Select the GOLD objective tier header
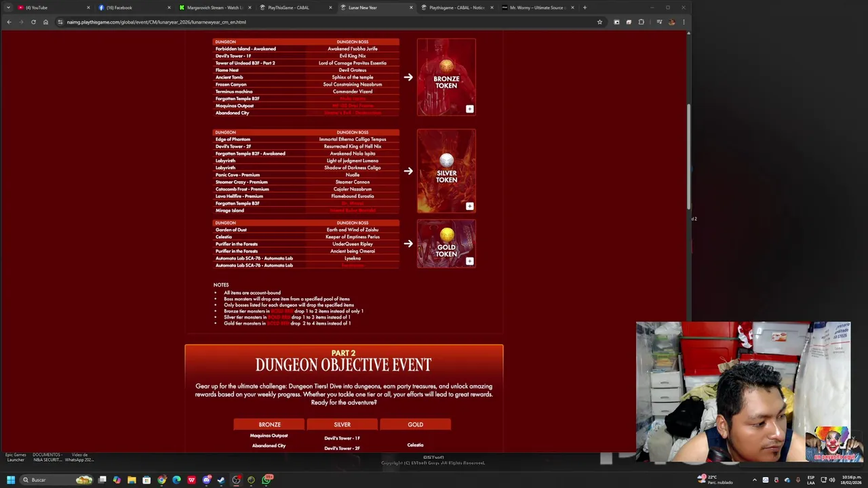Viewport: 868px width, 488px height. [415, 424]
